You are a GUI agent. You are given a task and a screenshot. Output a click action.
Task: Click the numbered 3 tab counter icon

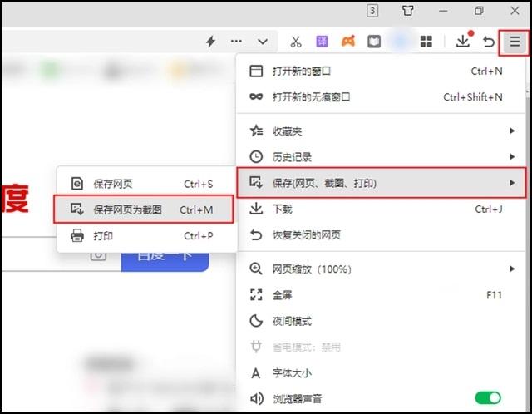point(372,11)
